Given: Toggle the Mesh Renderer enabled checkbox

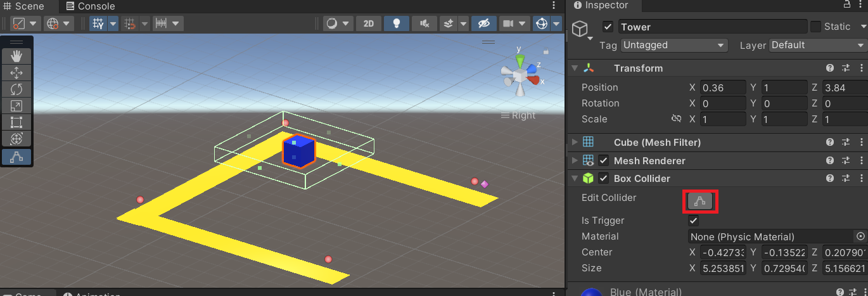Looking at the screenshot, I should click(603, 160).
